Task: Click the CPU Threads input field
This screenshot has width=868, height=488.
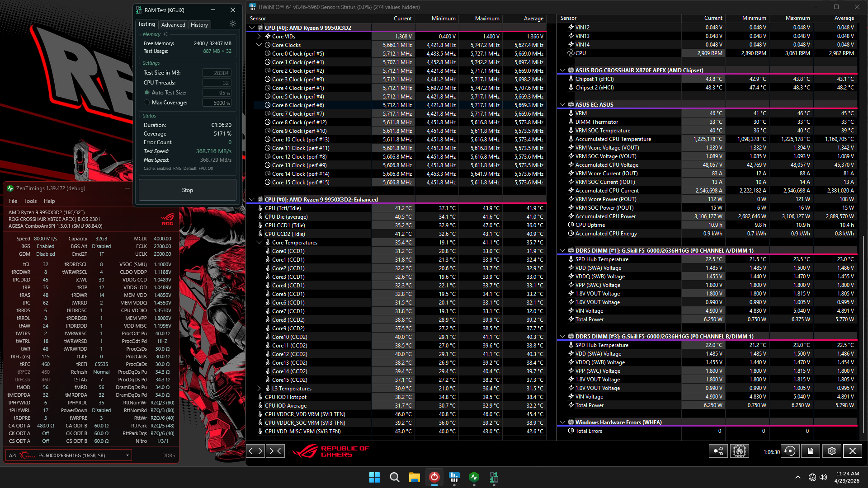Action: point(217,83)
